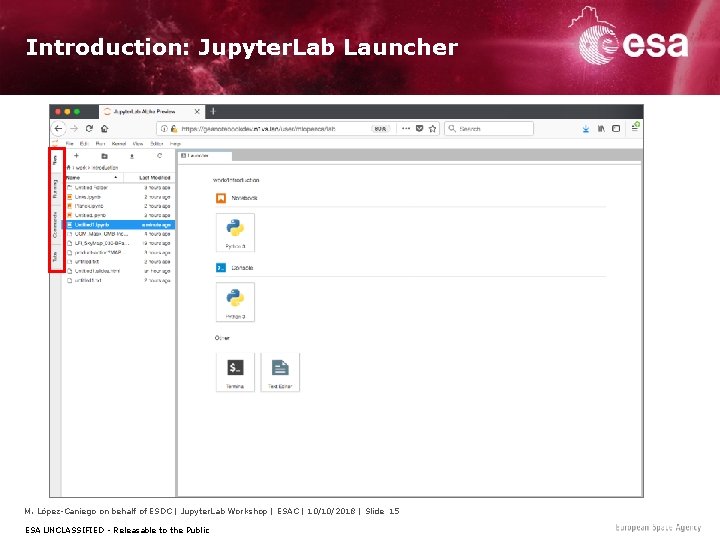
Task: Open the Help menu
Action: coord(175,144)
